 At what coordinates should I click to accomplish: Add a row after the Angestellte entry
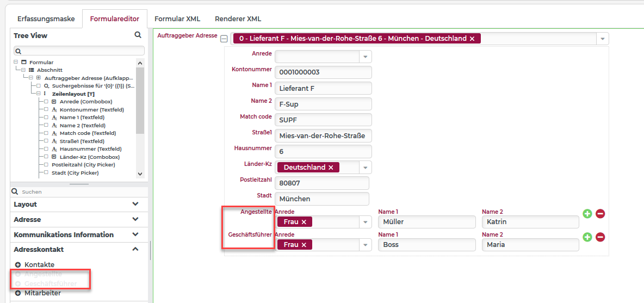point(587,213)
